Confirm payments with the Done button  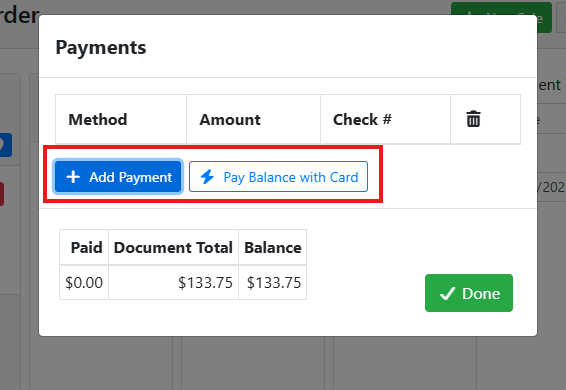pyautogui.click(x=469, y=293)
